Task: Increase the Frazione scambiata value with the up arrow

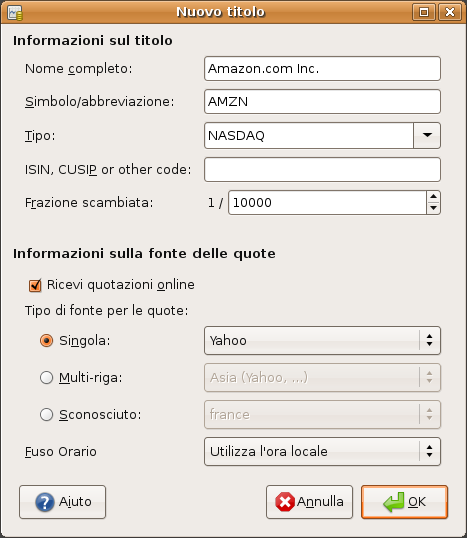Action: tap(433, 197)
